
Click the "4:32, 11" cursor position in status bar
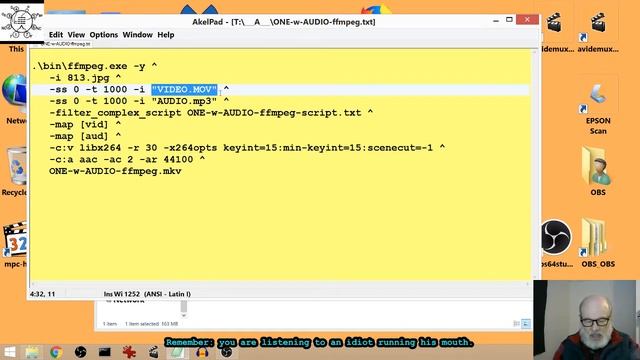pos(42,294)
